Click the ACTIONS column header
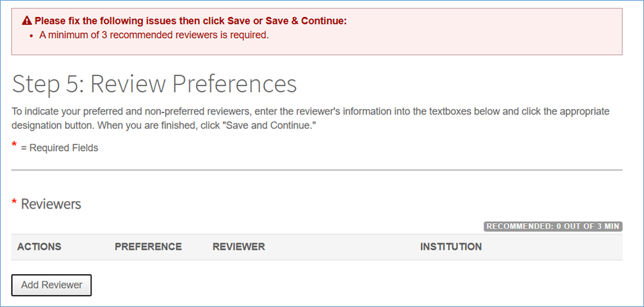The width and height of the screenshot is (644, 307). [39, 247]
